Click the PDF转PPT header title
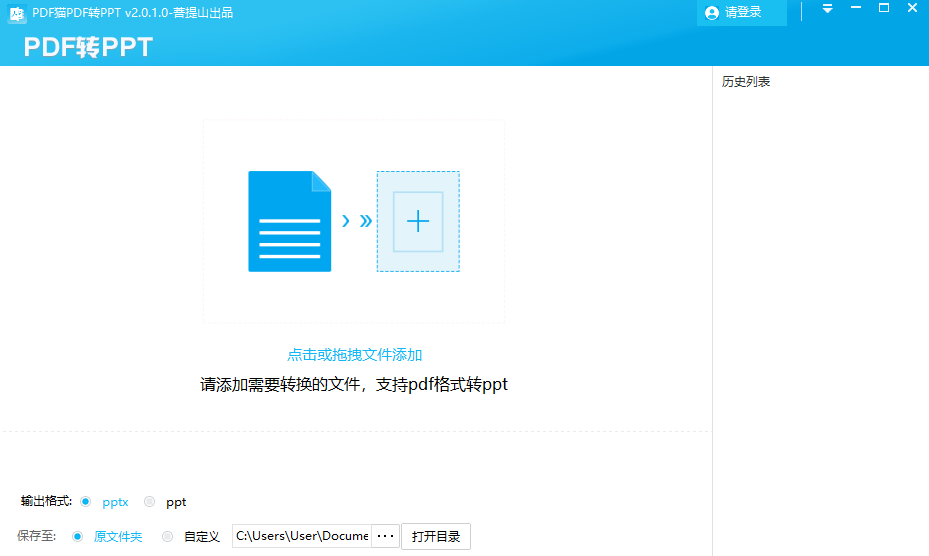Screen dimensions: 929x556 click(x=88, y=47)
